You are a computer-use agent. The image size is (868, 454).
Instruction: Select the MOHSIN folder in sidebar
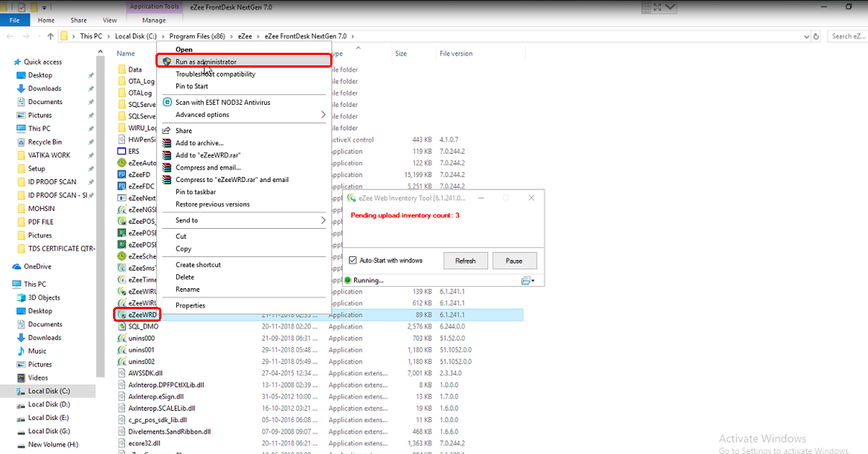(x=42, y=209)
